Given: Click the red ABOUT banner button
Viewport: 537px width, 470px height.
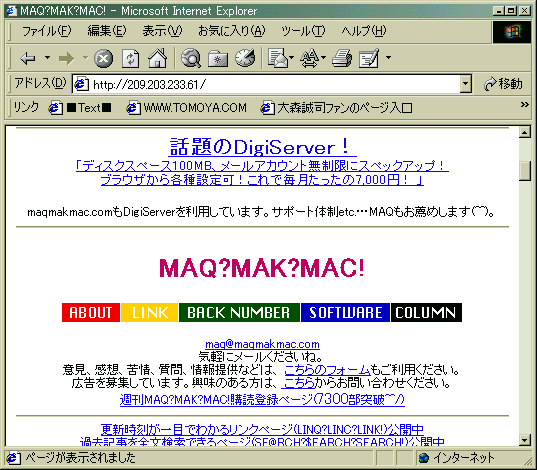Looking at the screenshot, I should 91,312.
